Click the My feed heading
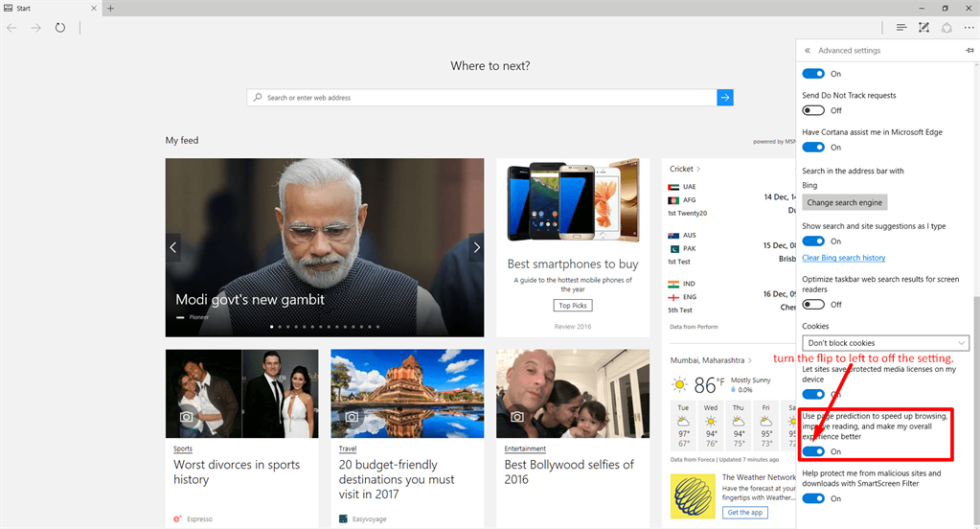The width and height of the screenshot is (980, 529). pos(182,141)
